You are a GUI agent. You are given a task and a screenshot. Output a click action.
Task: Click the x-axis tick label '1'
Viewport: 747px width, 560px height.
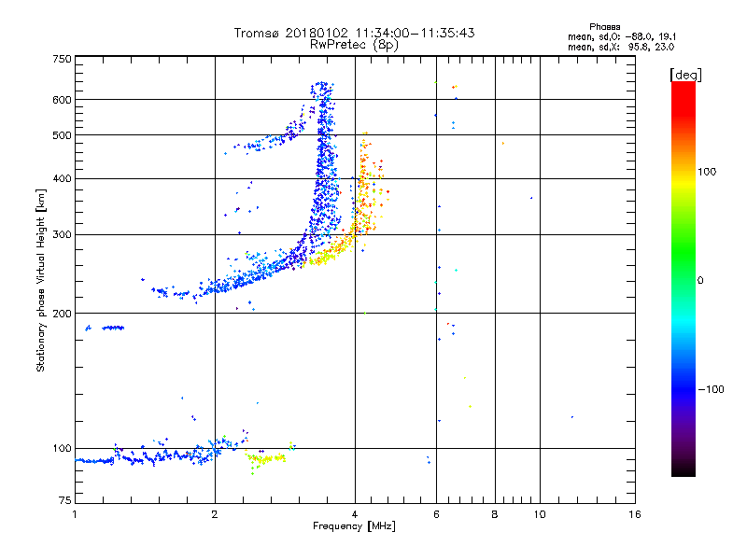tap(75, 514)
